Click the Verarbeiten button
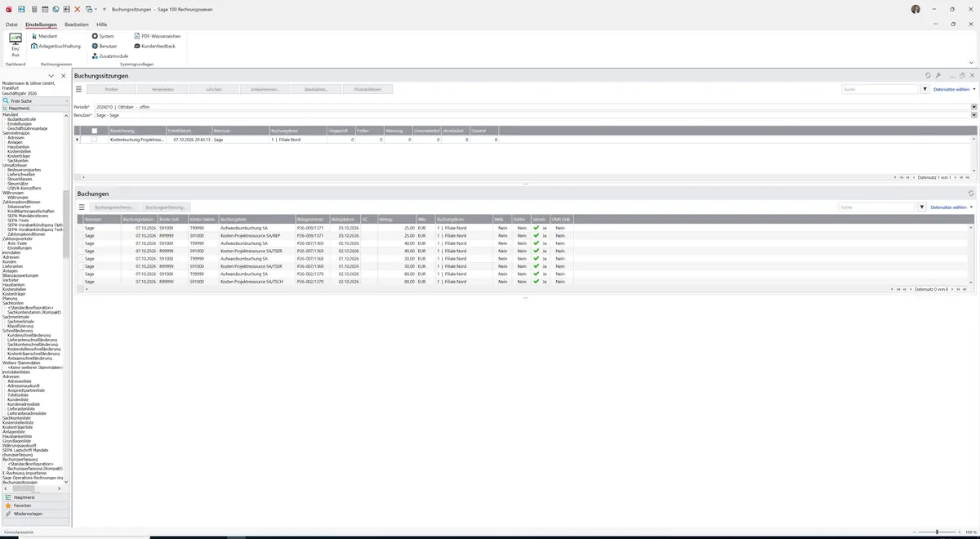The height and width of the screenshot is (539, 980). [163, 89]
